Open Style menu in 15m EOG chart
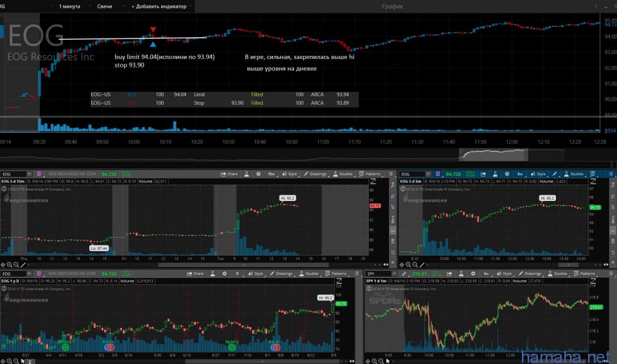 click(x=290, y=174)
